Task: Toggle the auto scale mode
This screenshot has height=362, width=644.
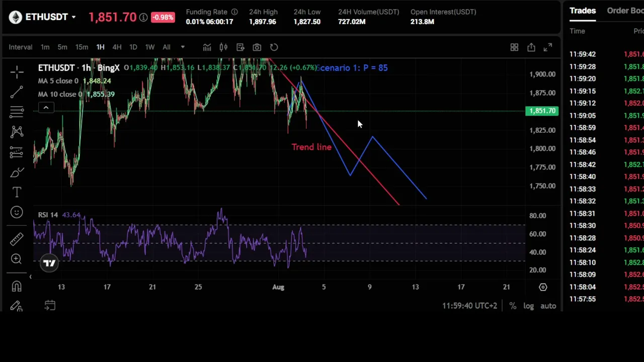Action: 548,306
